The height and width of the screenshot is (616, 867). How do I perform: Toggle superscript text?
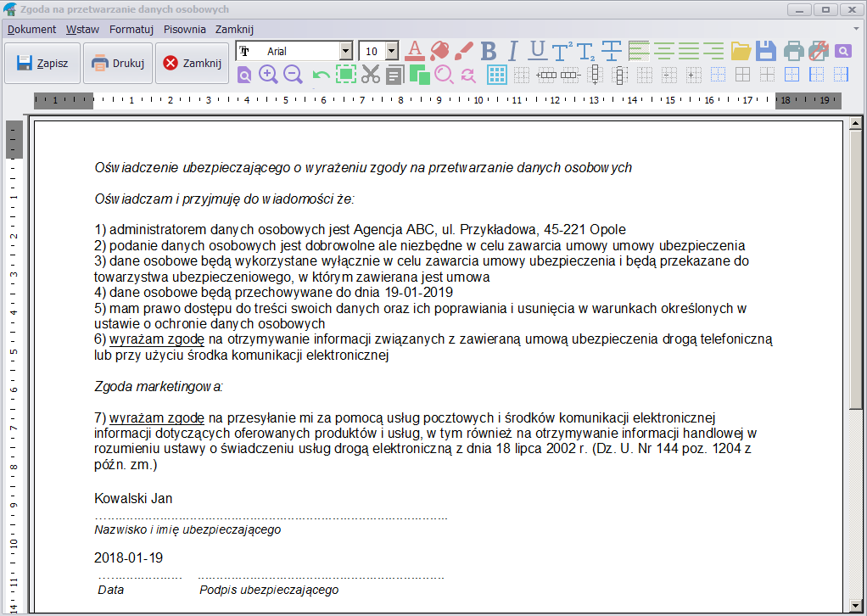562,52
